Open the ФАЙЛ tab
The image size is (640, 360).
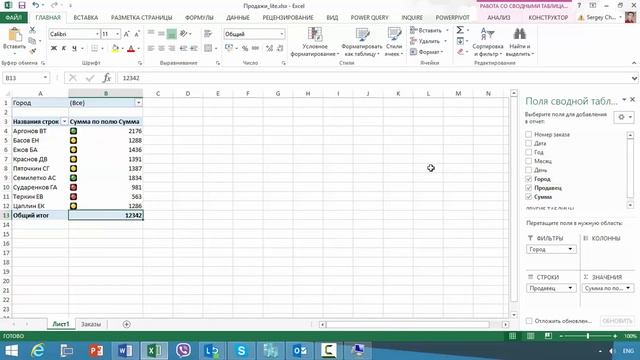point(13,18)
